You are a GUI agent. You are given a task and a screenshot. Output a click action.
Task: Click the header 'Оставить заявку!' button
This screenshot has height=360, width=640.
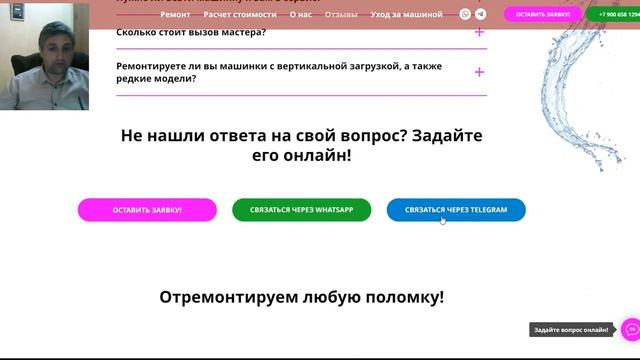pos(542,14)
